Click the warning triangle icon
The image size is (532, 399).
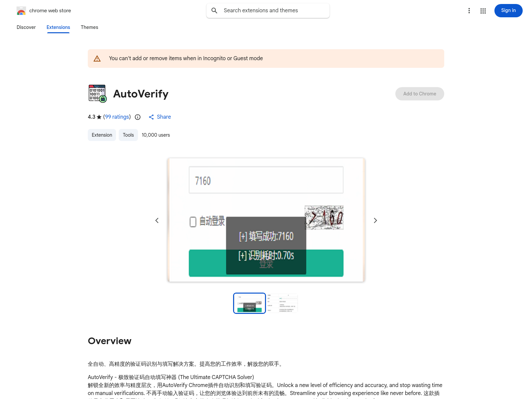[x=97, y=59]
